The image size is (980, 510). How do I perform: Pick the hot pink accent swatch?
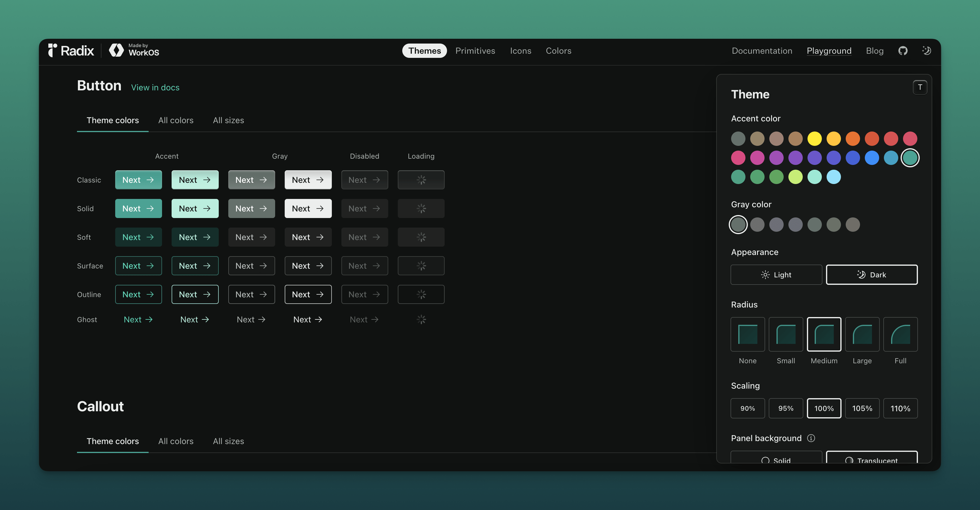click(x=738, y=157)
